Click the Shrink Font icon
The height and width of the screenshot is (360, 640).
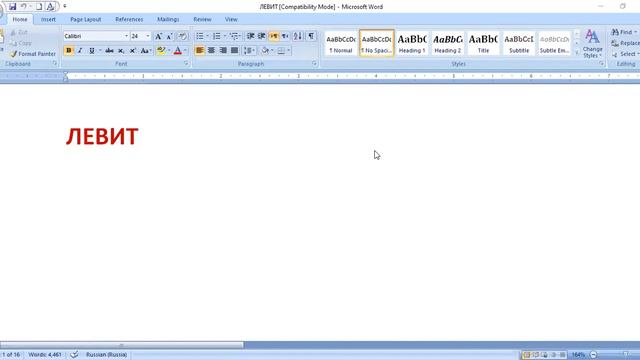[169, 36]
